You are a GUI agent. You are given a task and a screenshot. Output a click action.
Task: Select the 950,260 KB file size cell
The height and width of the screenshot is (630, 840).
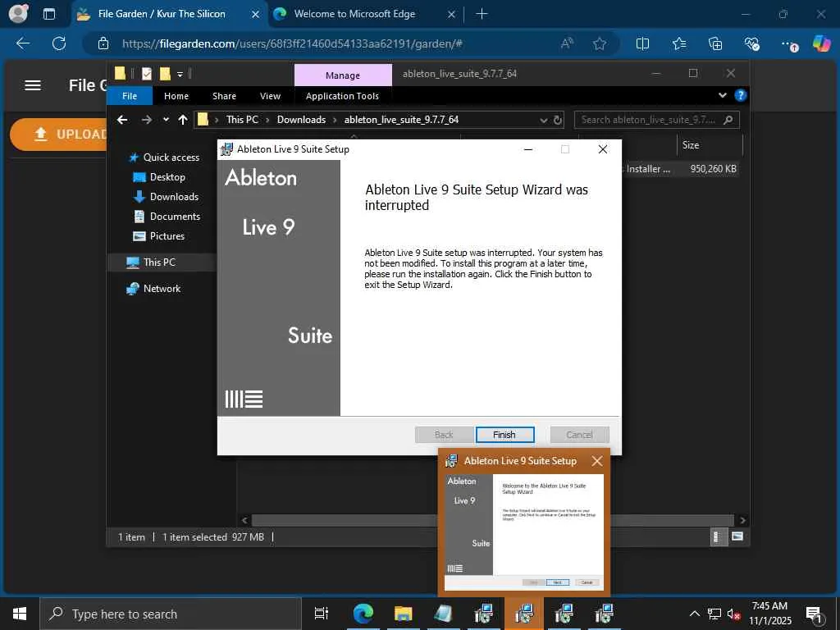[713, 169]
